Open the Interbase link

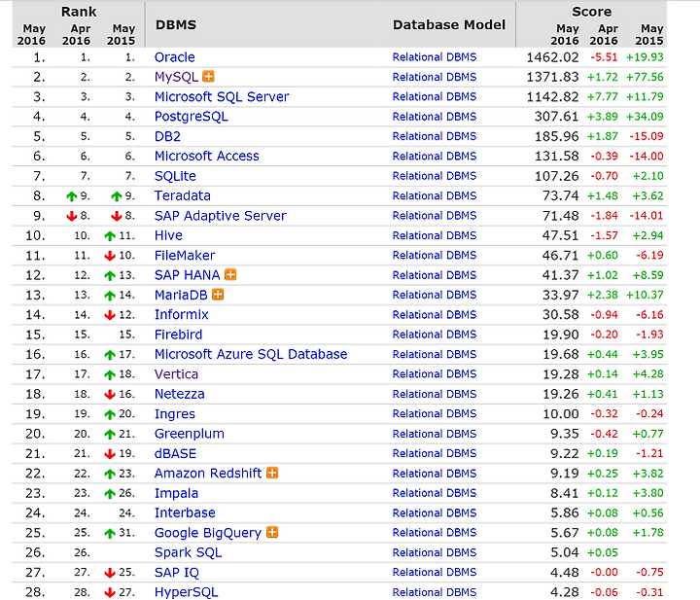pyautogui.click(x=185, y=512)
